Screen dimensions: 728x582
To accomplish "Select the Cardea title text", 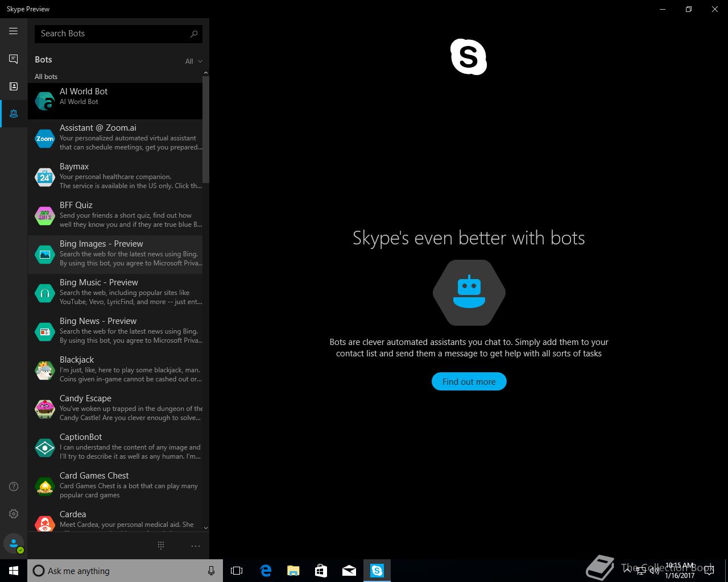I will point(73,514).
